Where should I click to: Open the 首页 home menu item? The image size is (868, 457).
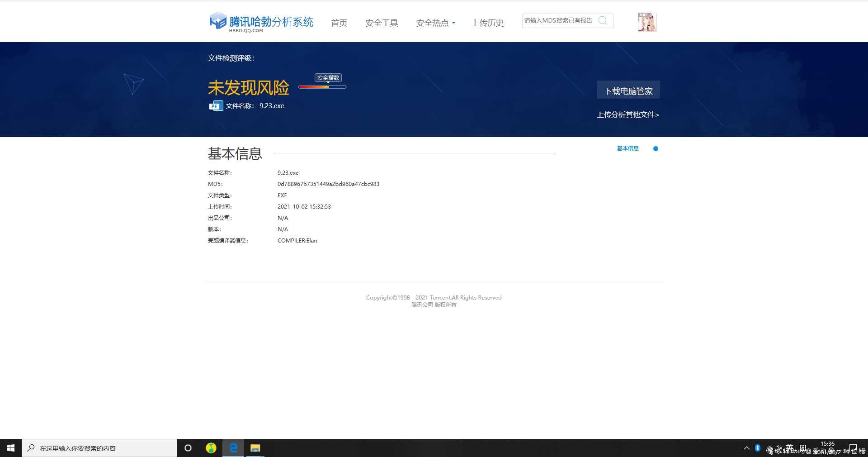tap(339, 23)
